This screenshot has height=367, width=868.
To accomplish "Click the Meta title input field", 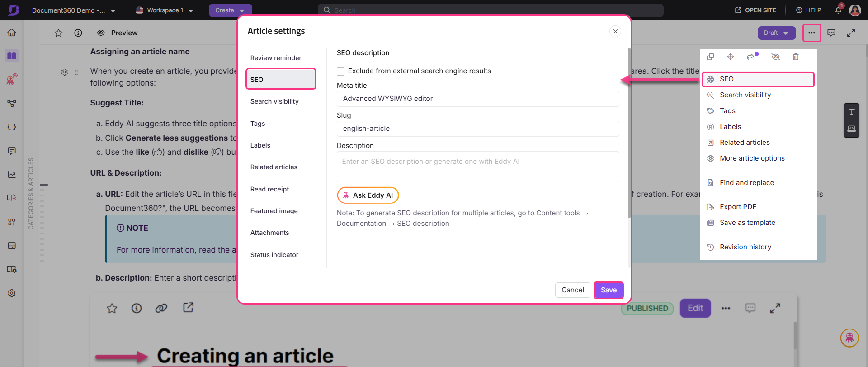I will tap(478, 99).
